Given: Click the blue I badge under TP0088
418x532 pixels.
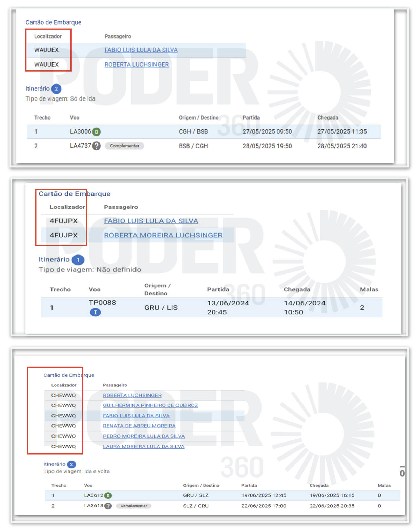Looking at the screenshot, I should tap(95, 312).
